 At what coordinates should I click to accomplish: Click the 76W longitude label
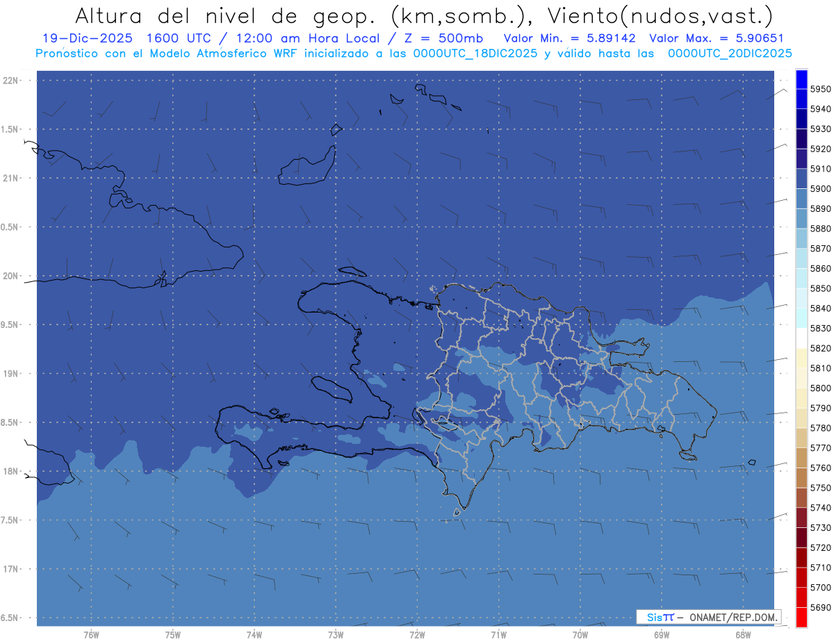[91, 635]
